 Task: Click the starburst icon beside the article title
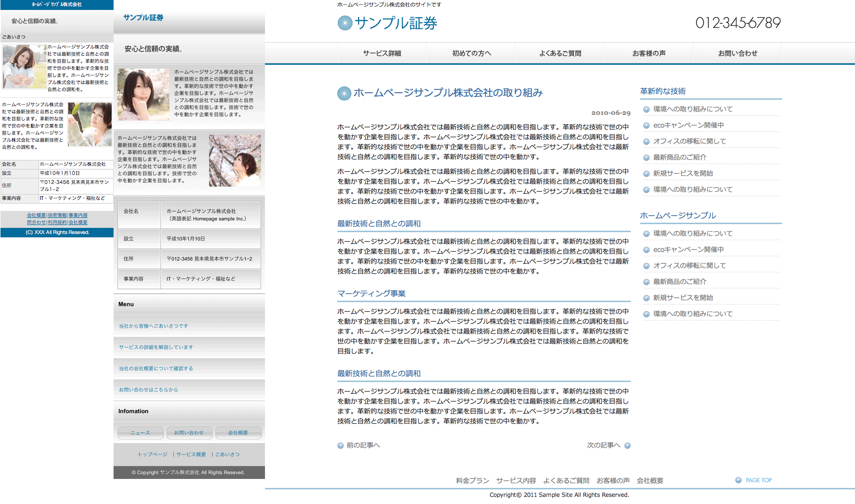[x=344, y=93]
